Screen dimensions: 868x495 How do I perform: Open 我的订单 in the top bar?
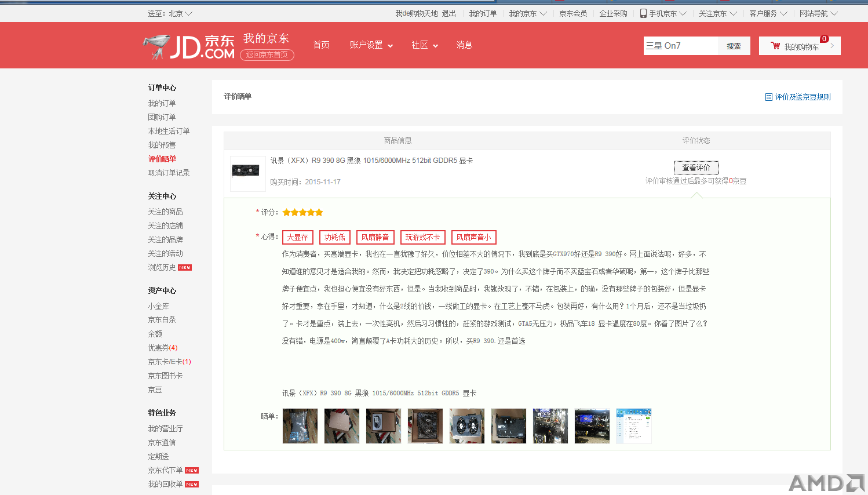click(483, 13)
